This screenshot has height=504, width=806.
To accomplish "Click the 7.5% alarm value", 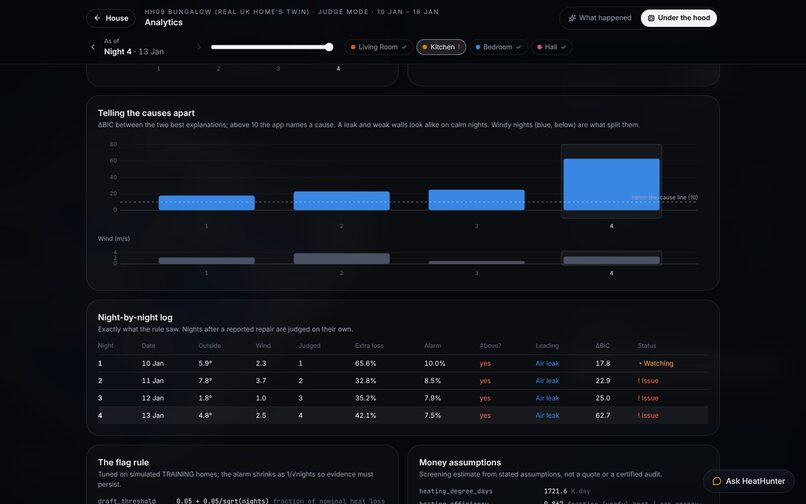I will coord(433,415).
